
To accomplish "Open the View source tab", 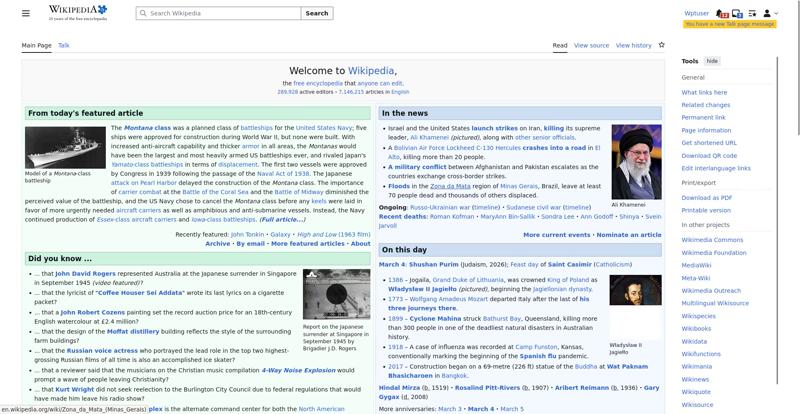I will click(591, 45).
